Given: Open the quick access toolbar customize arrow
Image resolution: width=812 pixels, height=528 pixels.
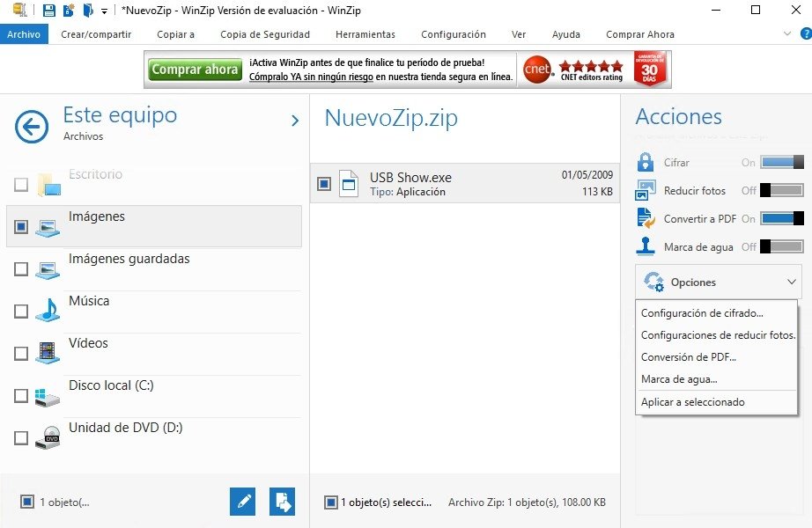Looking at the screenshot, I should pyautogui.click(x=104, y=11).
